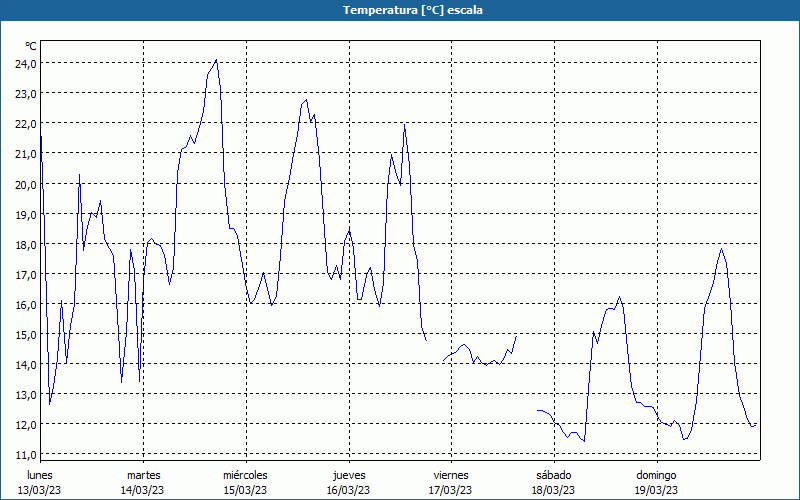Click the 17,0 axis value
The image size is (800, 500).
pyautogui.click(x=27, y=275)
